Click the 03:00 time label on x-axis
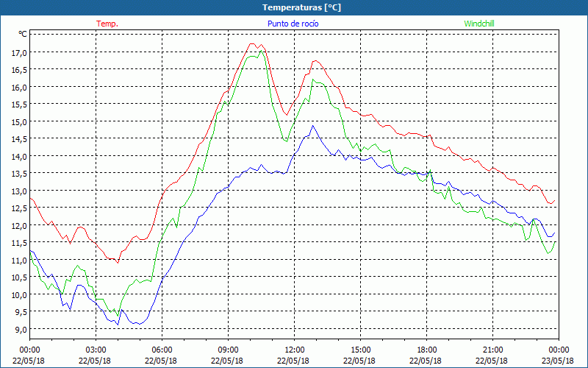Screen dimensions: 588x368 [x=96, y=350]
